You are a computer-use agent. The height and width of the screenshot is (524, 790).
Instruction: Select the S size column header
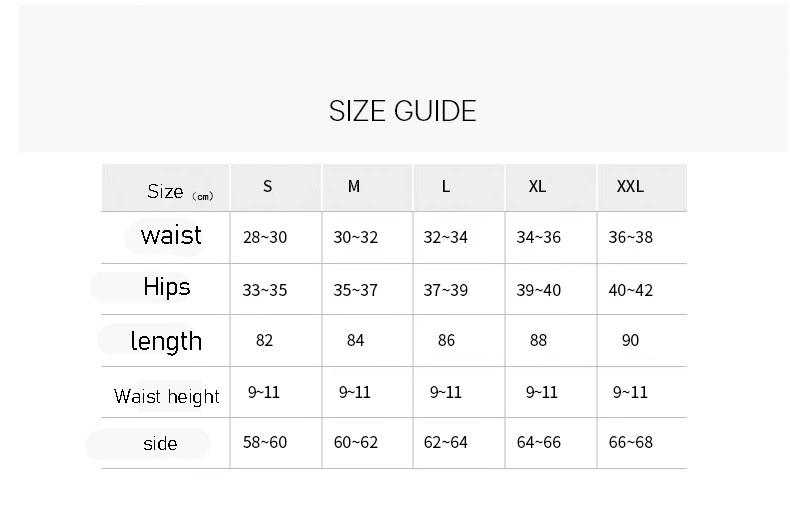click(267, 186)
